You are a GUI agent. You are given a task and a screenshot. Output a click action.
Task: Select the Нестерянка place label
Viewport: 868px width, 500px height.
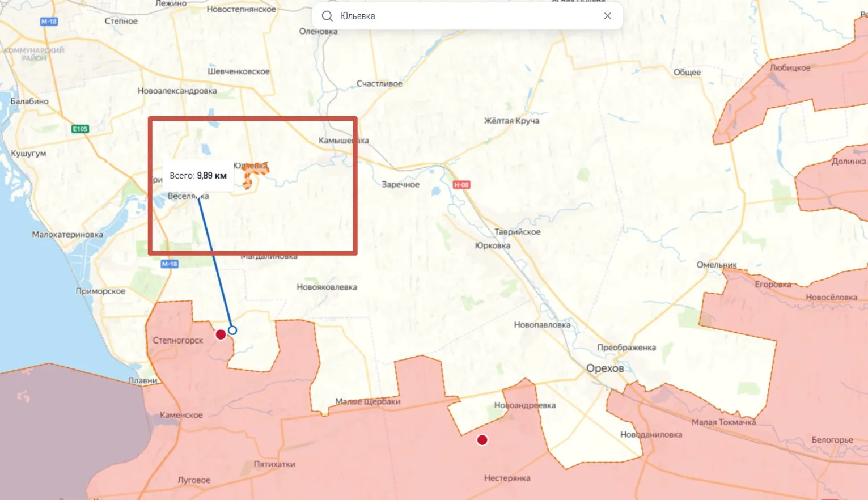pos(507,478)
